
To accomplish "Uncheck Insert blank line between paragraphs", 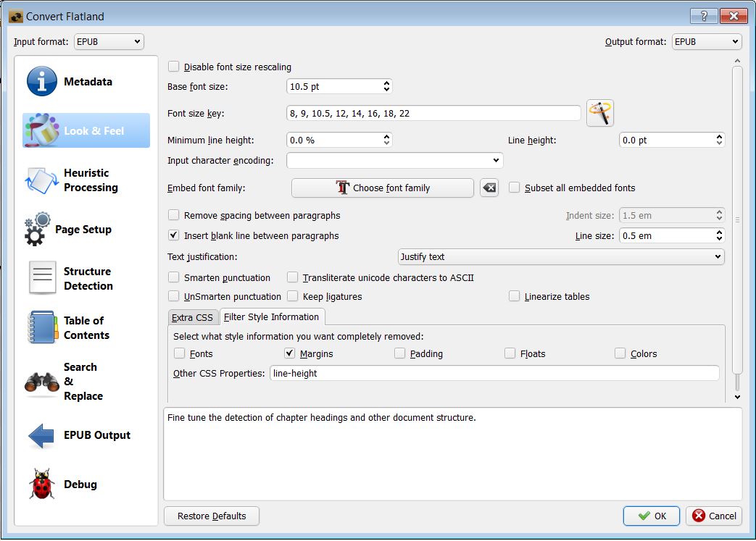I will click(x=173, y=235).
